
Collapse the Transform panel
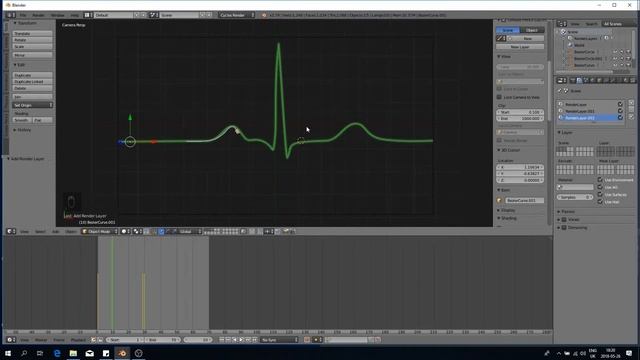tap(24, 23)
